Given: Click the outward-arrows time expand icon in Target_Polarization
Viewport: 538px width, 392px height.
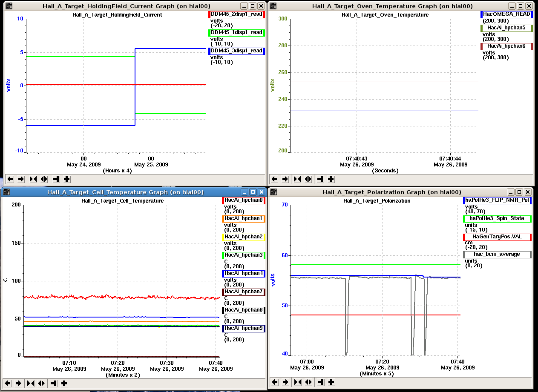Looking at the screenshot, I should 308,382.
